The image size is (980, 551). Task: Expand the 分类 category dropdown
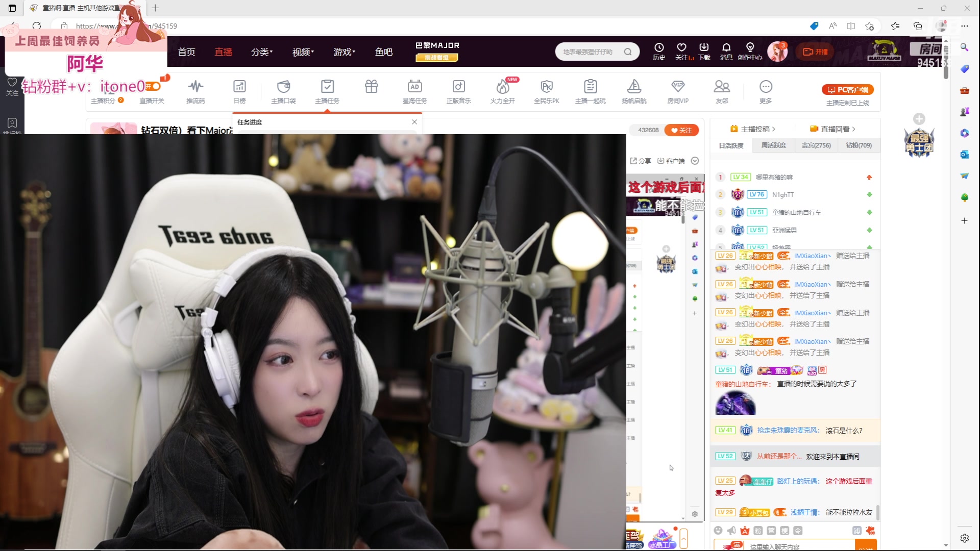coord(261,52)
